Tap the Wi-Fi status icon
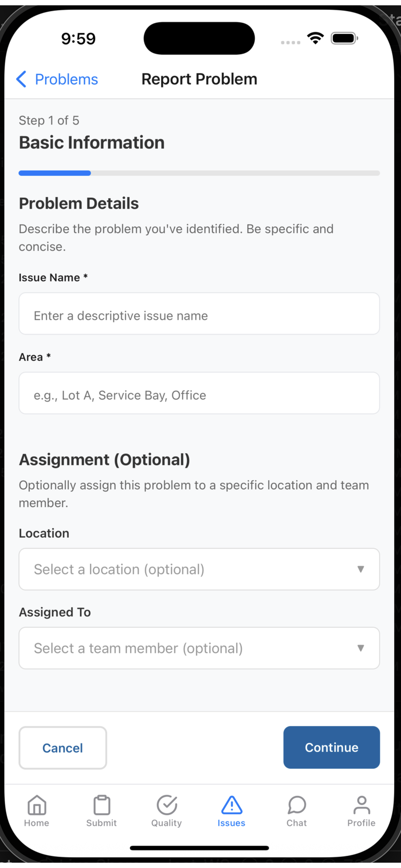This screenshot has width=401, height=868. click(315, 38)
